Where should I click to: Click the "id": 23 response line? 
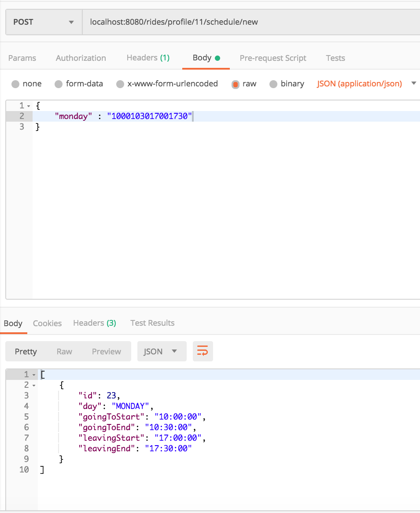click(99, 395)
